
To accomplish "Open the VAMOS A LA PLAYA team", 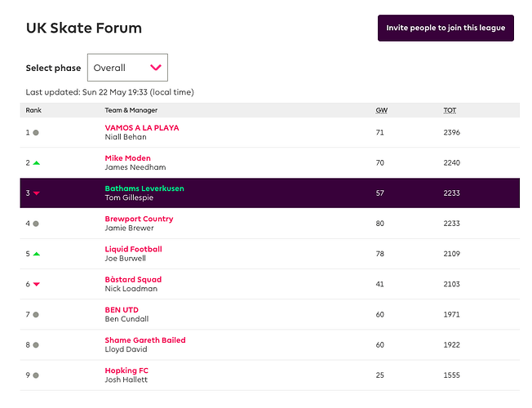I will (x=142, y=128).
